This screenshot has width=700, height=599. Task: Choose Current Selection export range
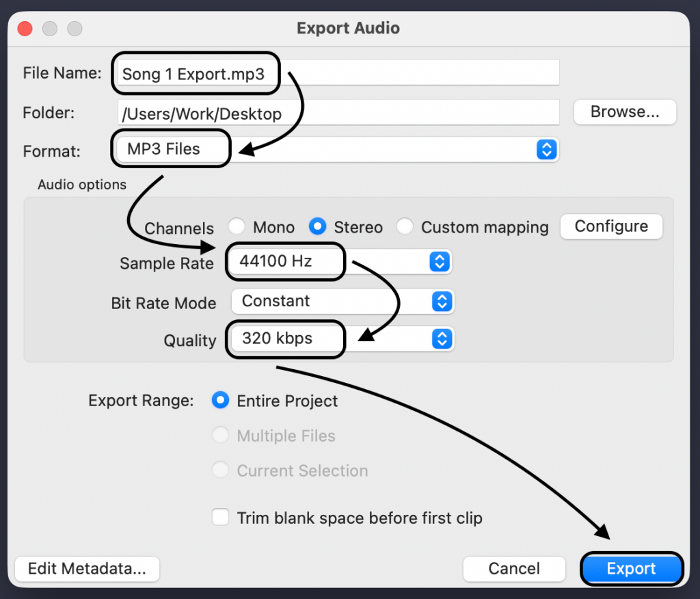click(221, 470)
